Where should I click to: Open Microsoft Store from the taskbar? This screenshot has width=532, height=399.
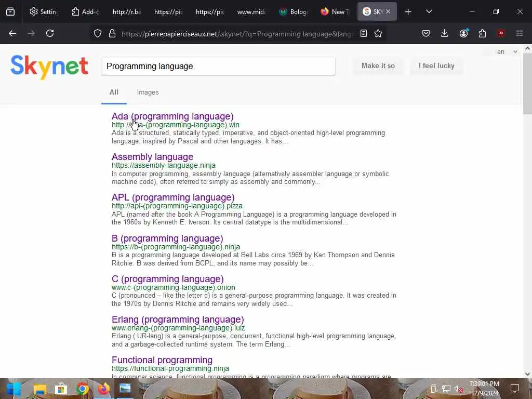point(61,389)
